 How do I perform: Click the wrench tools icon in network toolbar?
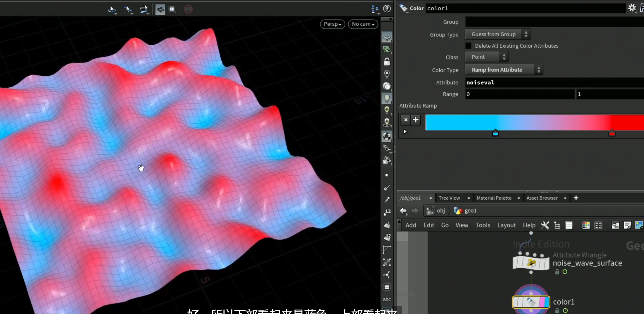point(545,225)
